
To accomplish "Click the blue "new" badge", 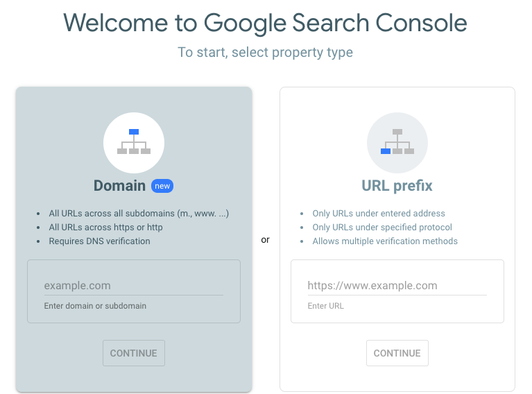I will 162,186.
